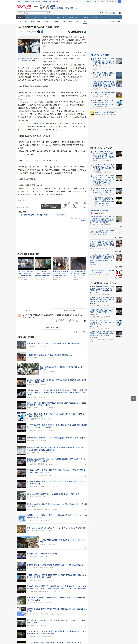Open the 経済 category
The height and width of the screenshot is (644, 138).
coord(39,21)
